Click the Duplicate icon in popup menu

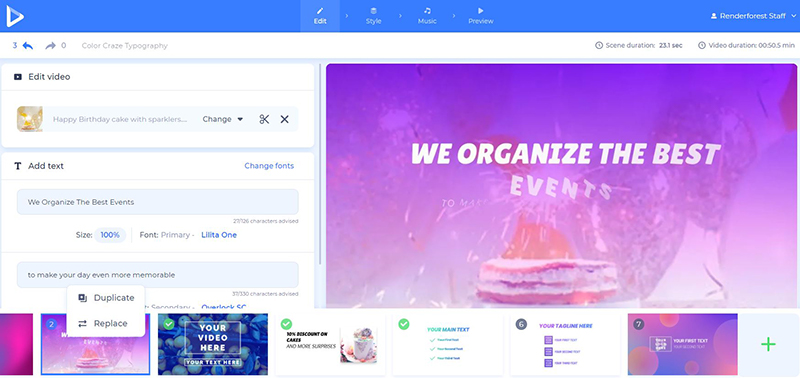pos(82,298)
